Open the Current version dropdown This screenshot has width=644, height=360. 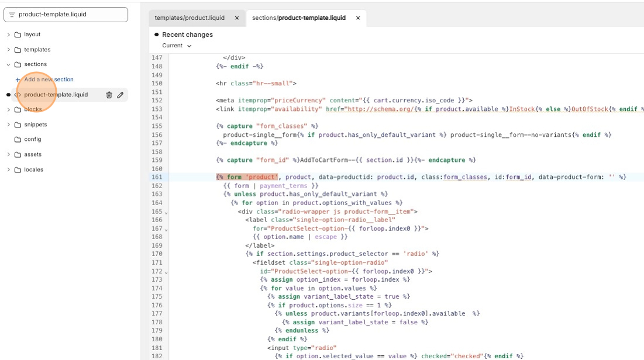(x=177, y=46)
